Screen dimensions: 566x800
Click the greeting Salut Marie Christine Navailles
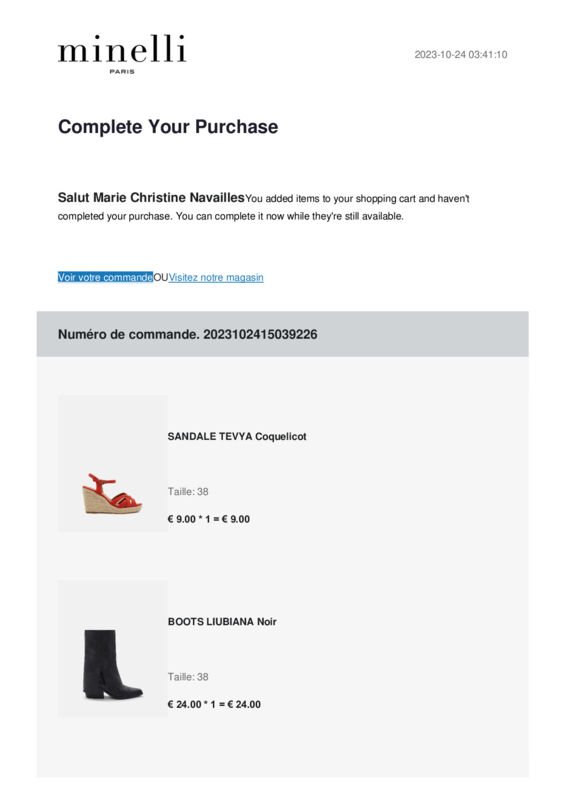tap(151, 197)
